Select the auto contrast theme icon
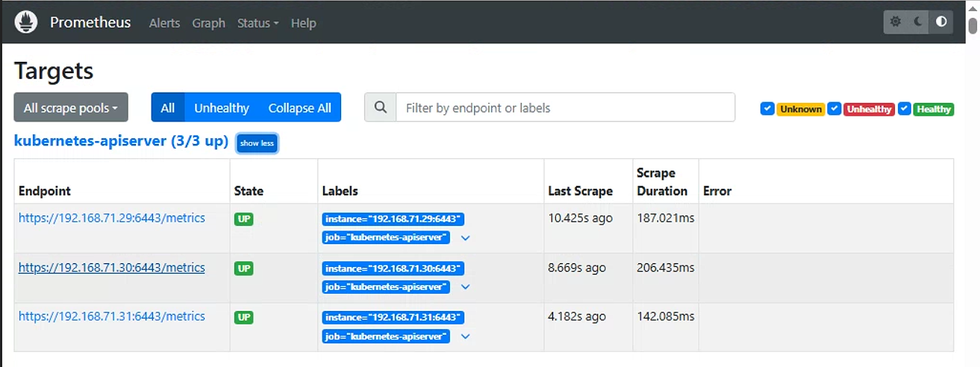Screen dimensions: 980x367 point(941,22)
